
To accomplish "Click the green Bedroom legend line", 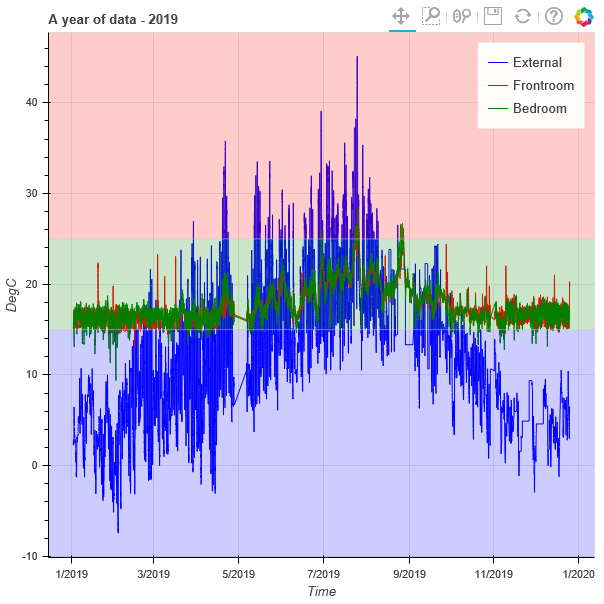I will [496, 108].
